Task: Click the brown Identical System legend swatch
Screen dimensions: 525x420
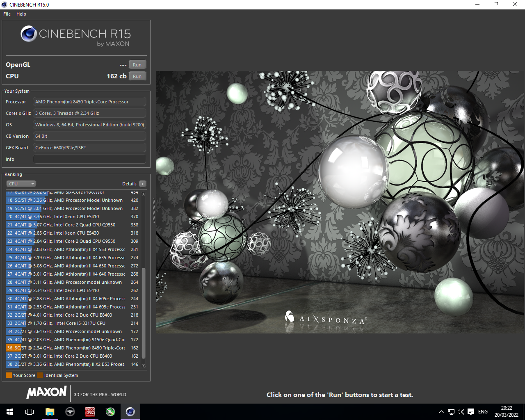Action: tap(40, 375)
